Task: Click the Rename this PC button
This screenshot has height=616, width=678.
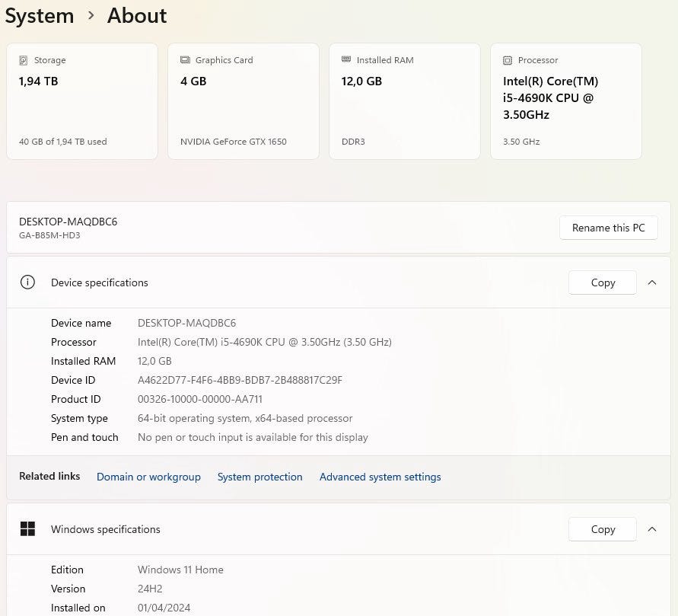Action: click(608, 228)
